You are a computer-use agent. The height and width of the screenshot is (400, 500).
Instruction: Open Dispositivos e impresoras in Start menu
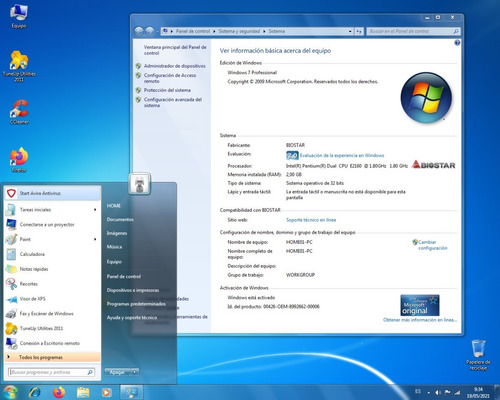coord(133,290)
